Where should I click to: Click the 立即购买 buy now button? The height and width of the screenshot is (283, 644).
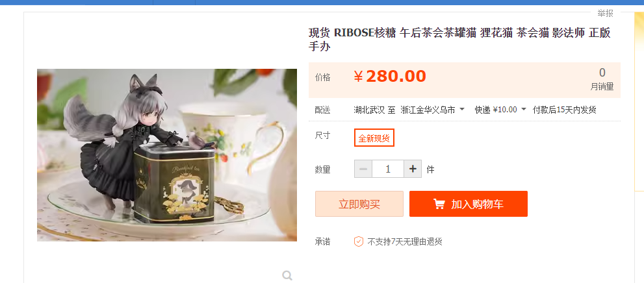(359, 204)
